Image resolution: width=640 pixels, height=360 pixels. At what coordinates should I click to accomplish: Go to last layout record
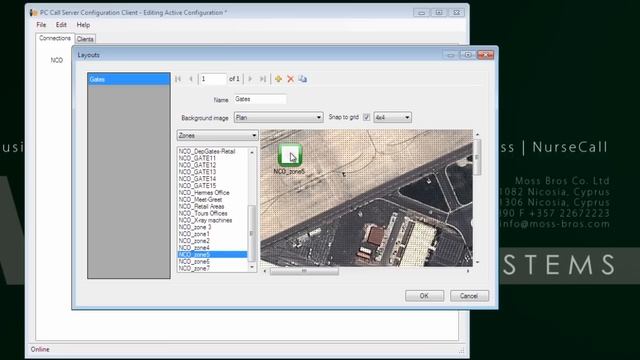click(263, 79)
